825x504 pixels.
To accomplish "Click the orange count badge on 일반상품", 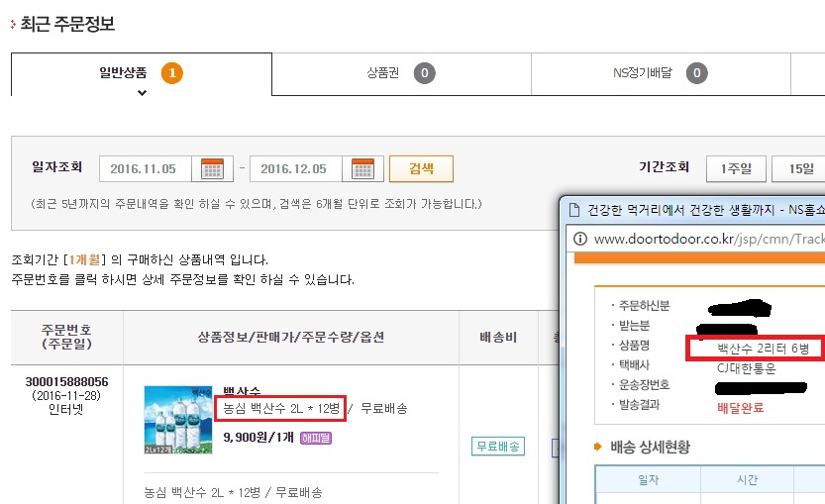I will [x=171, y=72].
